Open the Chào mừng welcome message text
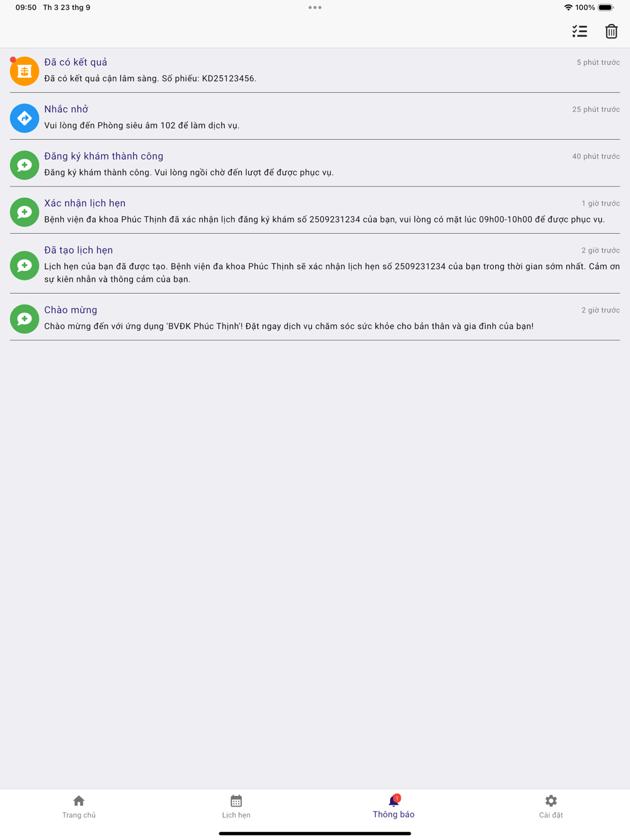This screenshot has height=840, width=630. coord(289,326)
